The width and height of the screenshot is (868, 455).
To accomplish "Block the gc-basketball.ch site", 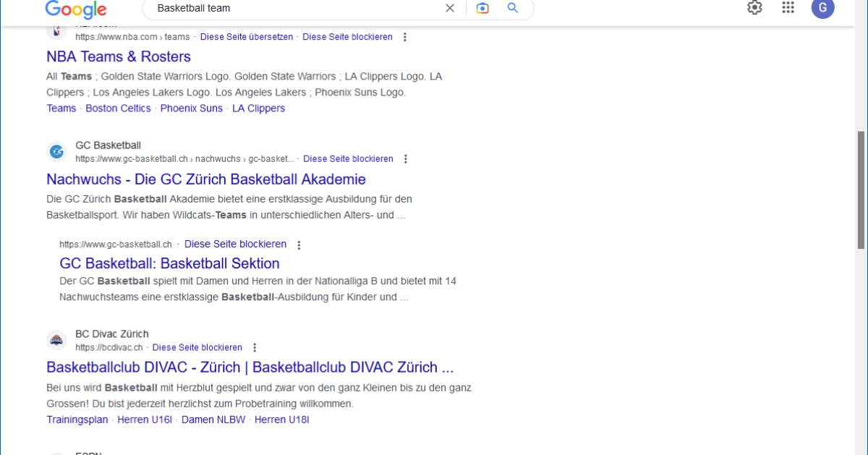I will pyautogui.click(x=235, y=244).
